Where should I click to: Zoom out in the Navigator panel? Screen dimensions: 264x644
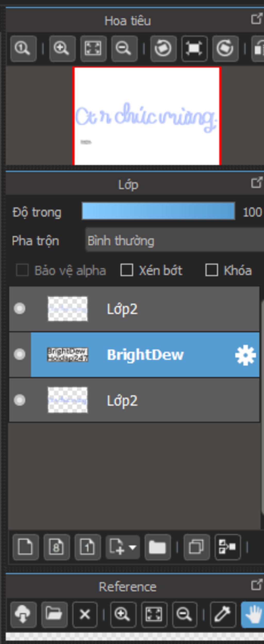tap(124, 48)
